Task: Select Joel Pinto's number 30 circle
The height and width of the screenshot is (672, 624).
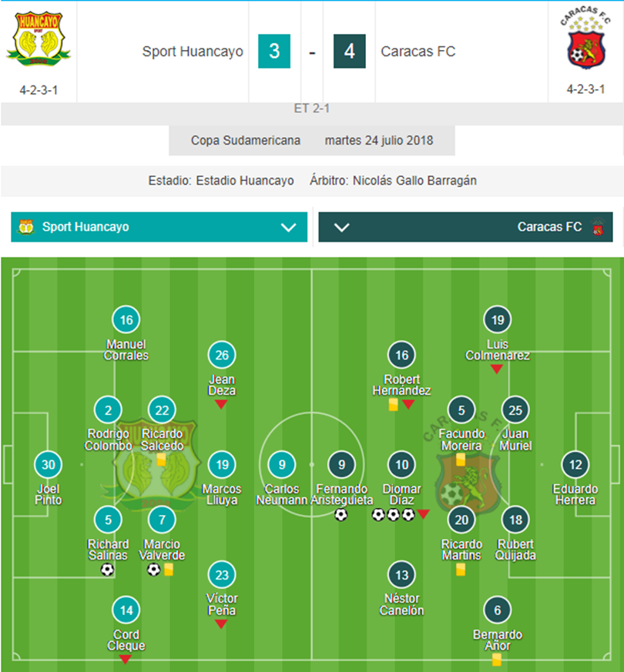Action: pyautogui.click(x=48, y=465)
